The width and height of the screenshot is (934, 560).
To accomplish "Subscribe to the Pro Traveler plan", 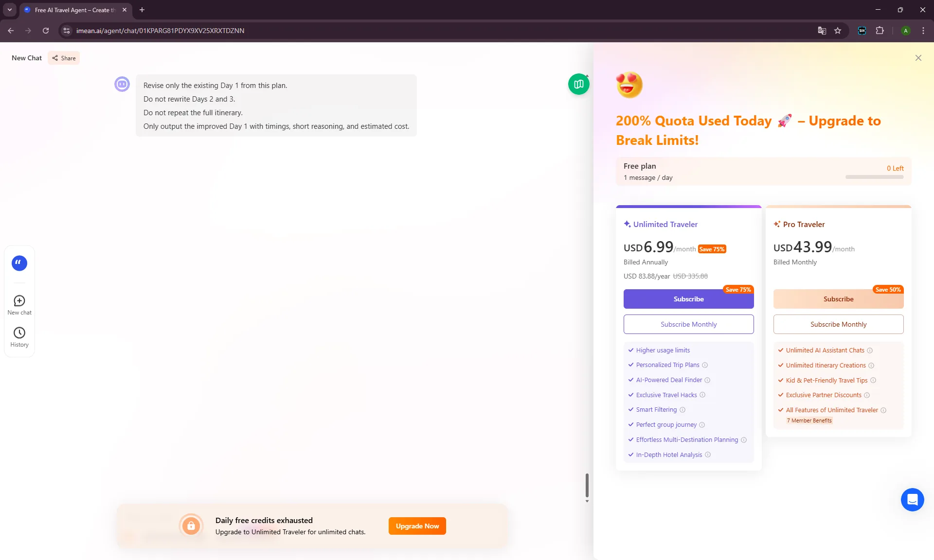I will point(838,299).
